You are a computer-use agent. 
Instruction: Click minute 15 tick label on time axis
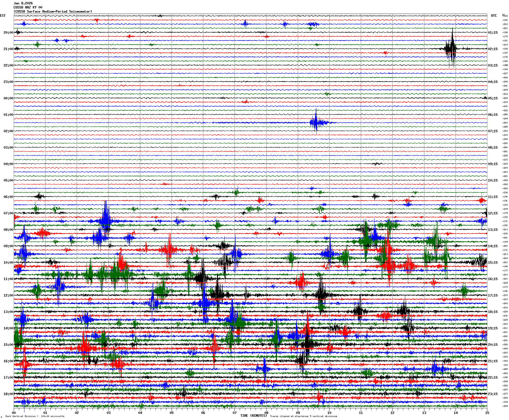click(x=487, y=413)
